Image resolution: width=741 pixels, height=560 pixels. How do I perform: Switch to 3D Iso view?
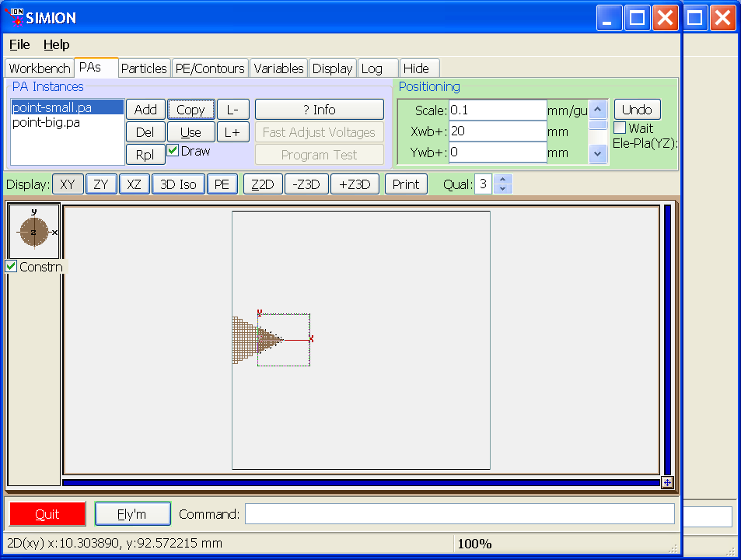[178, 184]
